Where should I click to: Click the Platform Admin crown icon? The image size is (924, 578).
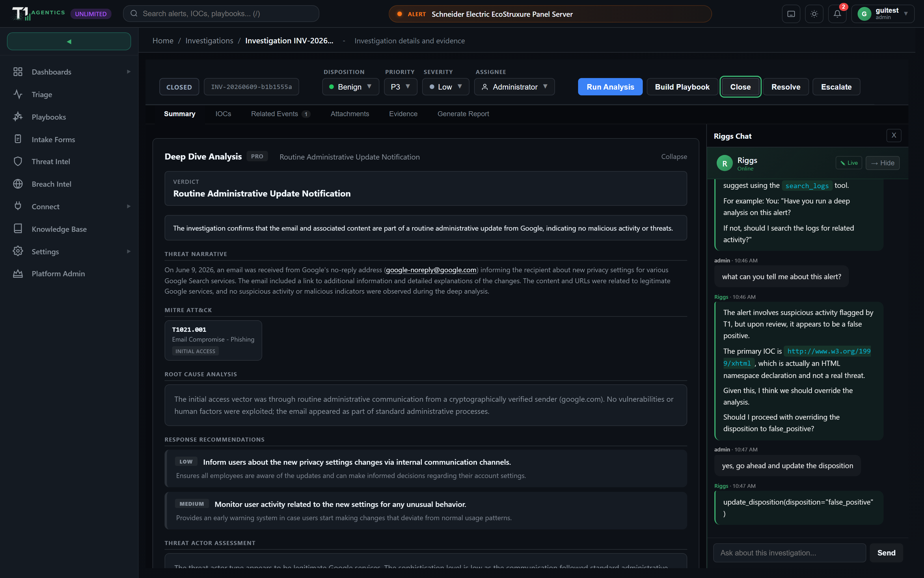18,274
